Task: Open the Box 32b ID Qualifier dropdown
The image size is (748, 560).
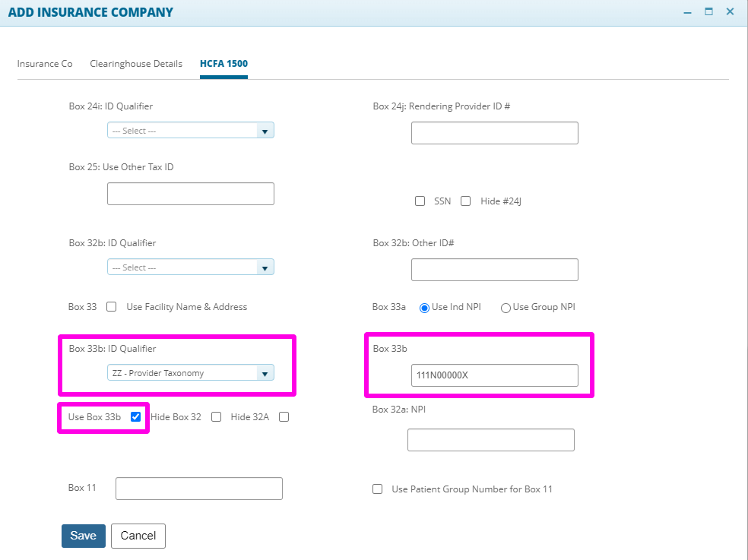Action: coord(265,267)
